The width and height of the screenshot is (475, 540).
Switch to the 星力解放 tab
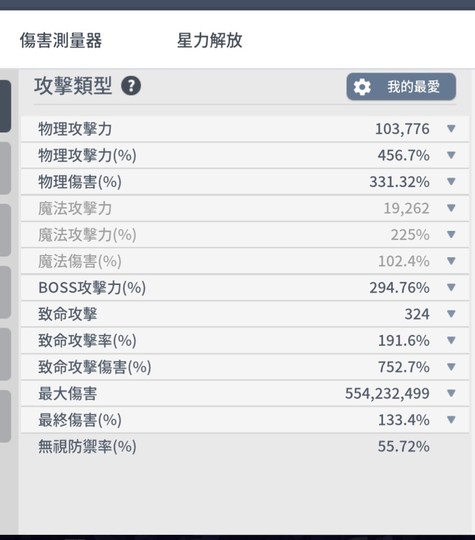(x=209, y=40)
